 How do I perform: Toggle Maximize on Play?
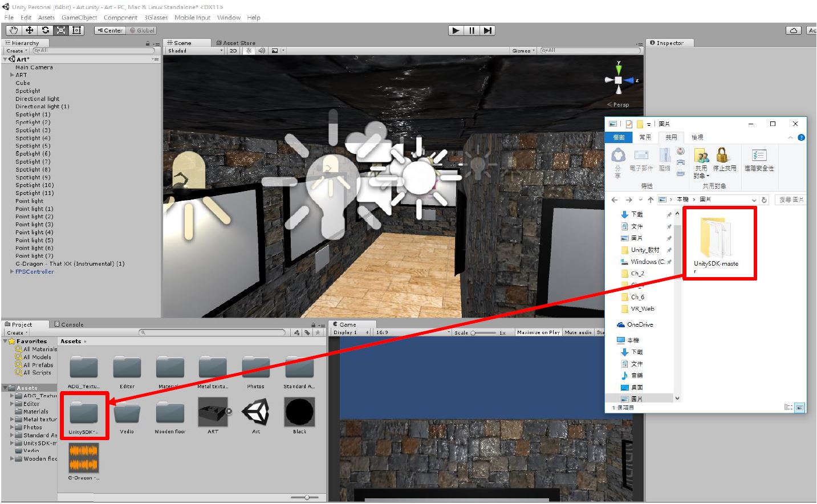tap(538, 332)
